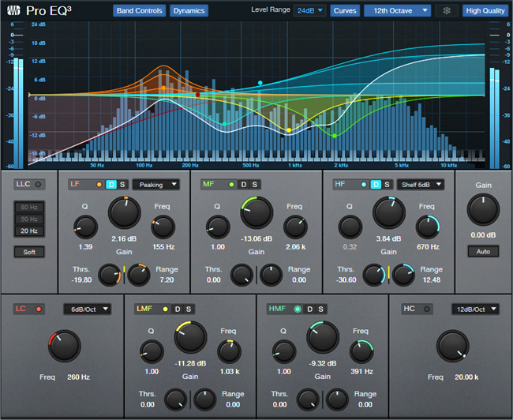Toggle the LC band enable dot
The height and width of the screenshot is (420, 513).
(39, 309)
